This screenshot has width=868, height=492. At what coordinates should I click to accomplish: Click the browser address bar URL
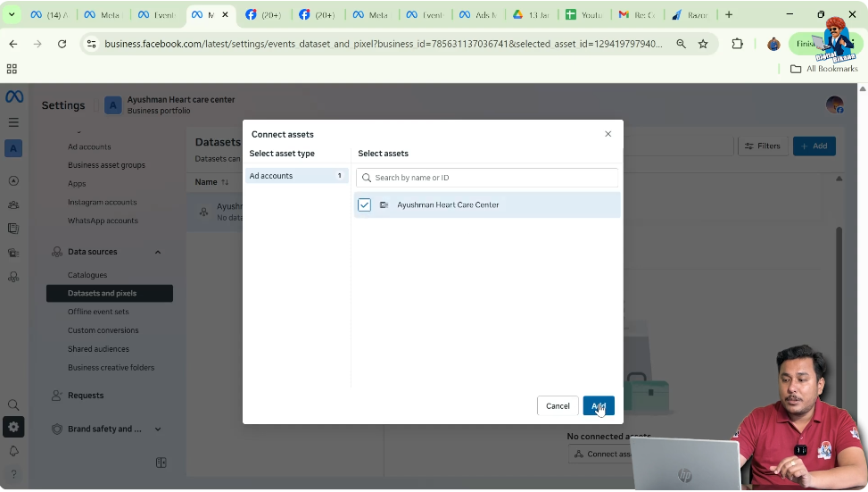383,44
